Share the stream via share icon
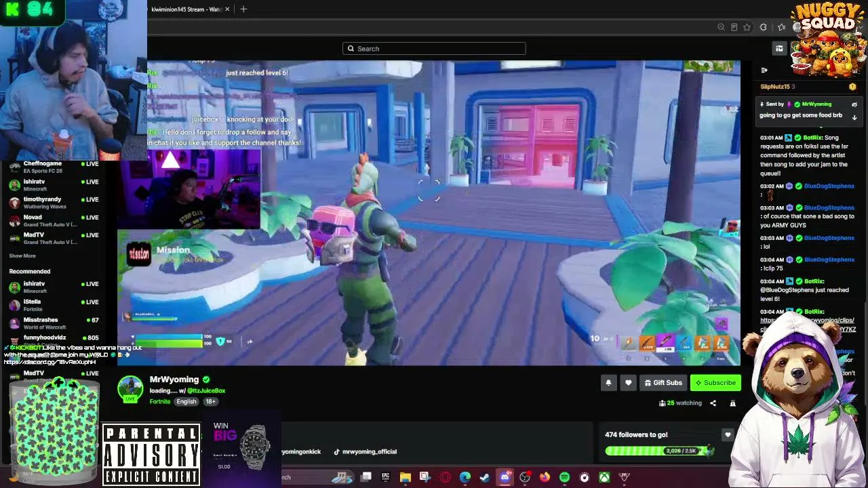 click(713, 403)
